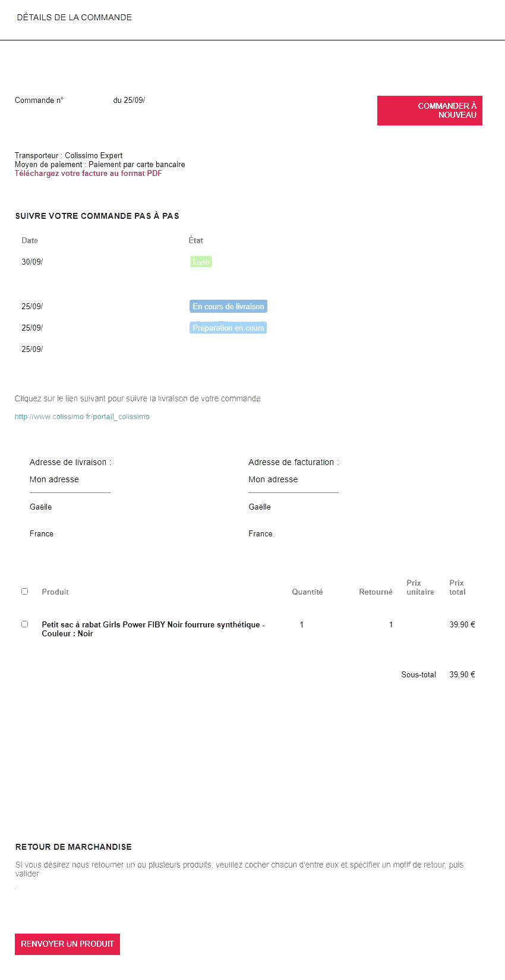The image size is (505, 980).
Task: Check the select-all products checkbox
Action: 25,592
